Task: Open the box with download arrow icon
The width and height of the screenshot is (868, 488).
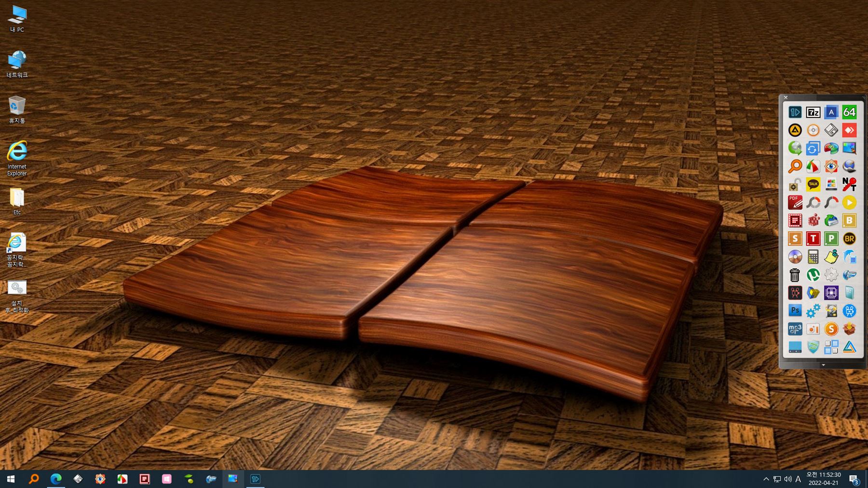Action: (x=849, y=329)
